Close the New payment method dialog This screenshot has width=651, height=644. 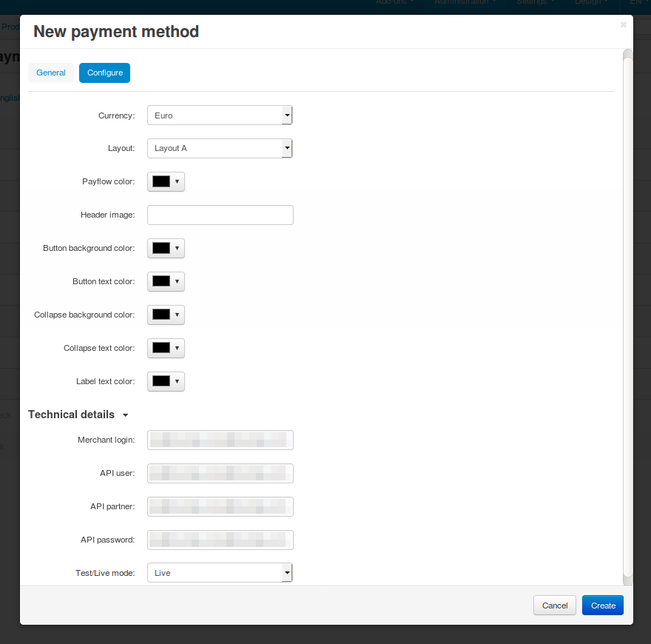click(623, 24)
